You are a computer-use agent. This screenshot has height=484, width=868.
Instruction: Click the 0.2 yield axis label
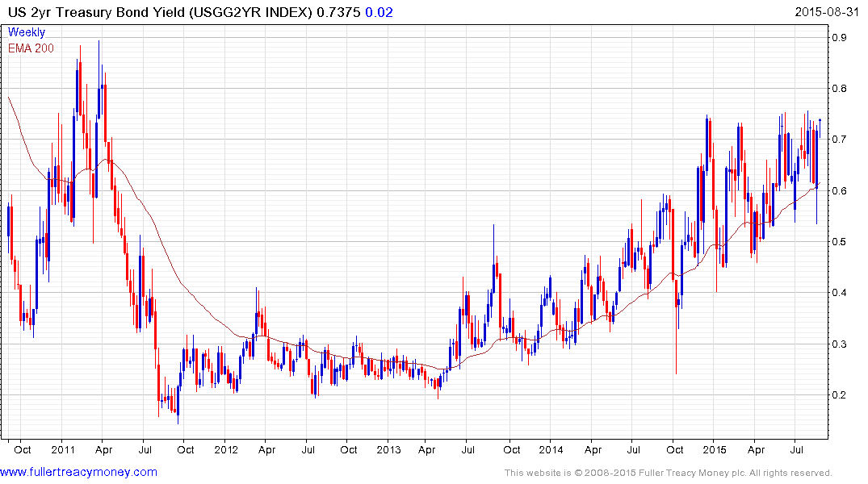click(840, 395)
